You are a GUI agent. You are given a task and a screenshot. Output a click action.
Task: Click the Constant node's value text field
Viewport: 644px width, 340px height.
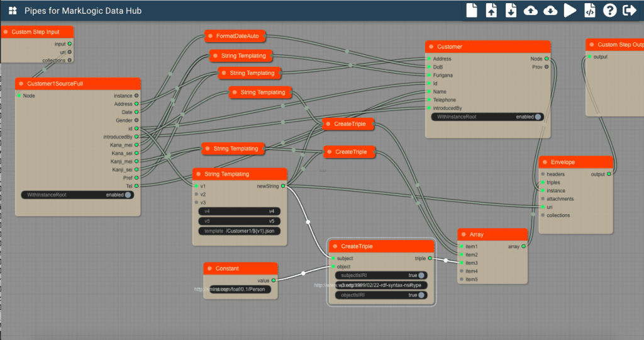click(x=240, y=290)
